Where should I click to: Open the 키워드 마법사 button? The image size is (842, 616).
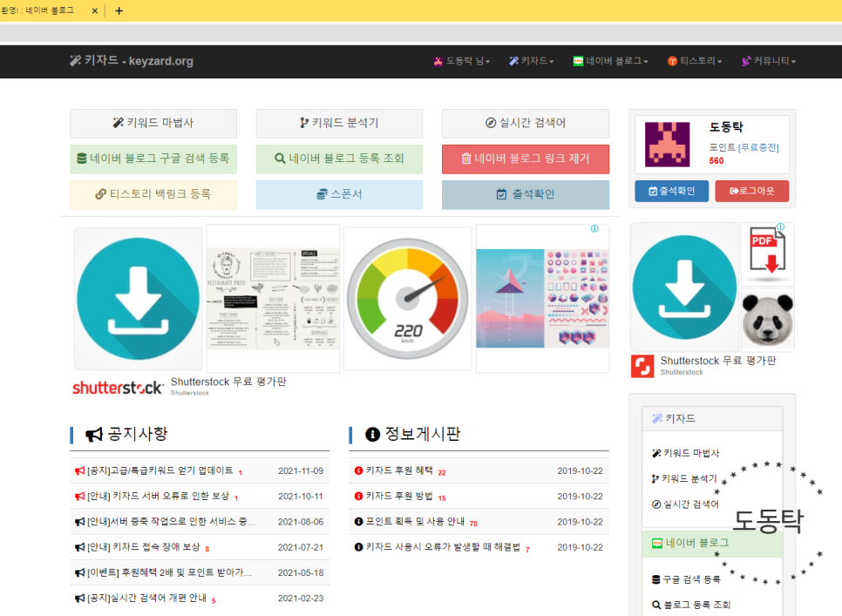[153, 123]
